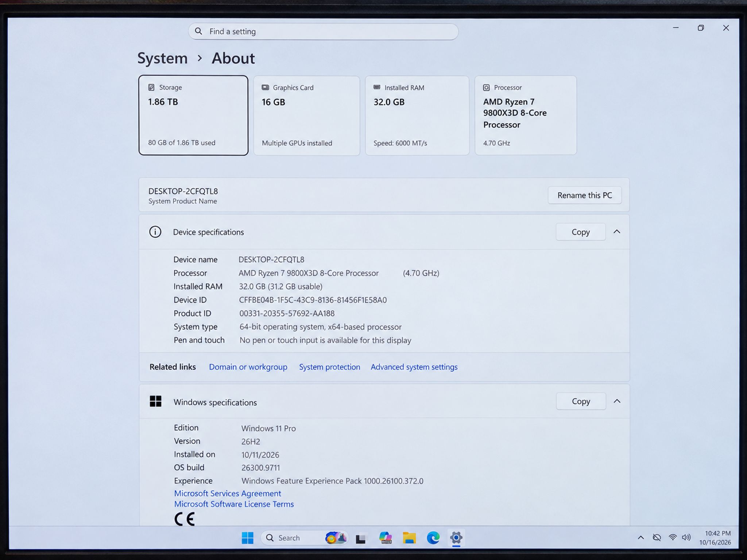Click the Version value 26H2

251,442
